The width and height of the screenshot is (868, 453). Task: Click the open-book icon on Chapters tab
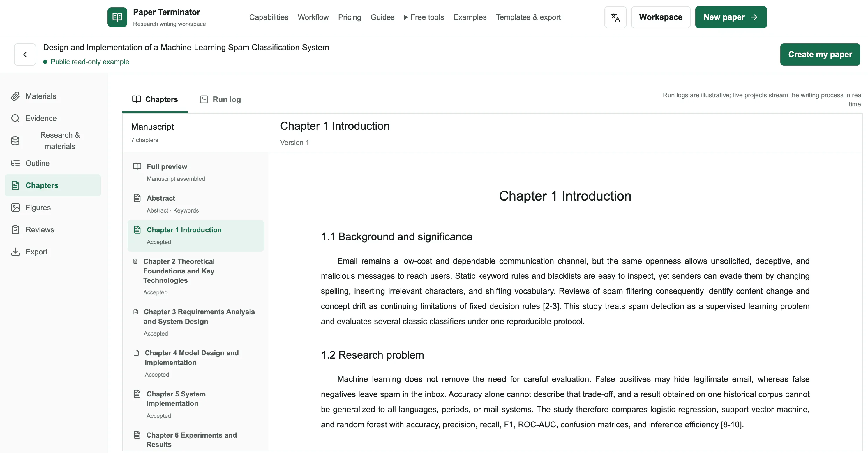click(x=137, y=99)
